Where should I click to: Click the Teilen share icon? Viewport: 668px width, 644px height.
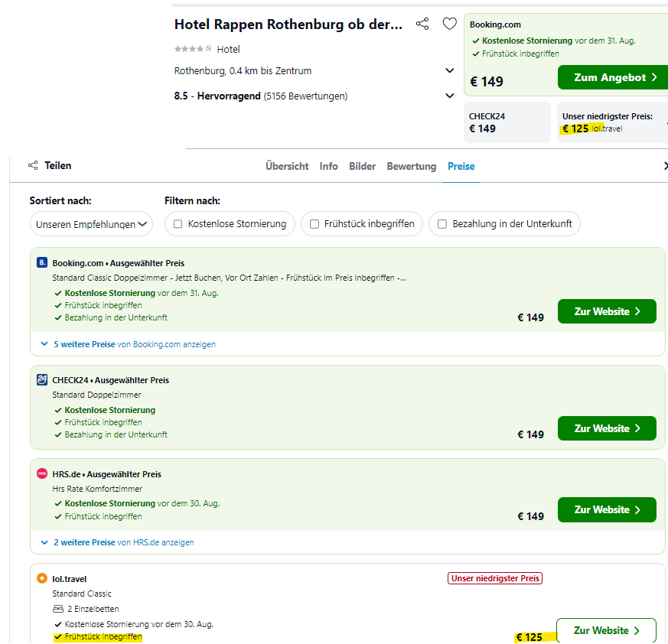(x=33, y=166)
